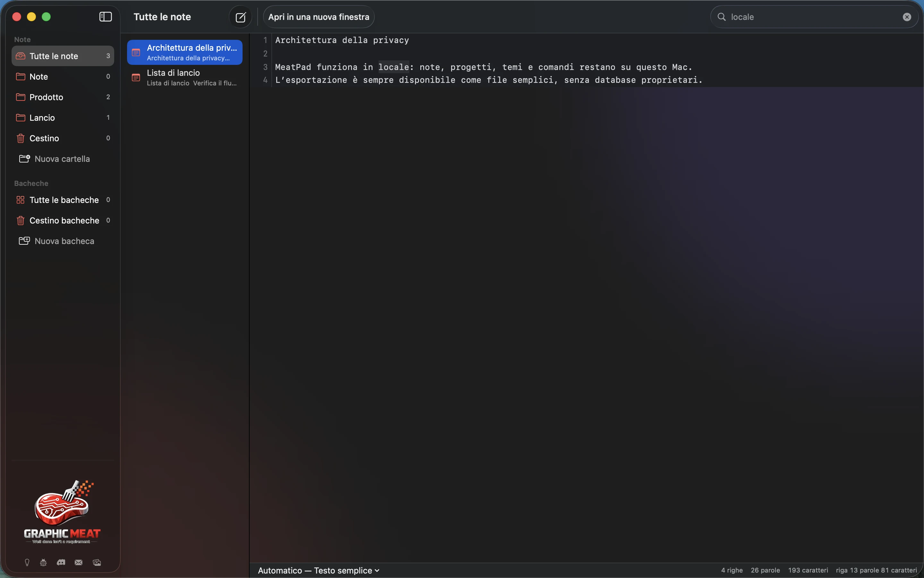Viewport: 924px width, 578px height.
Task: Click the note icon of 'Lista di lancio'
Action: [136, 78]
